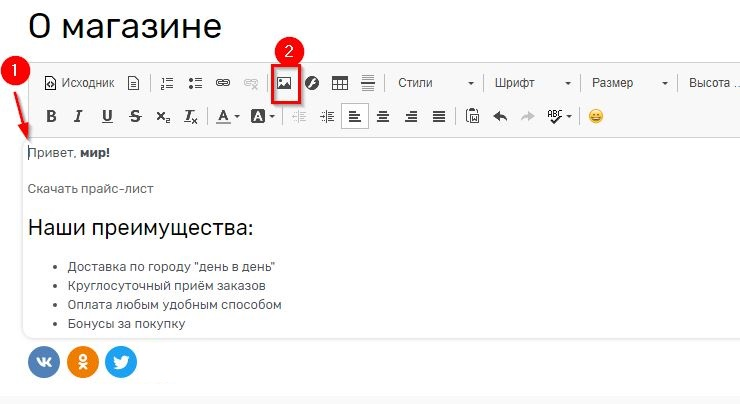Image resolution: width=740 pixels, height=404 pixels.
Task: Toggle underline formatting
Action: [107, 116]
